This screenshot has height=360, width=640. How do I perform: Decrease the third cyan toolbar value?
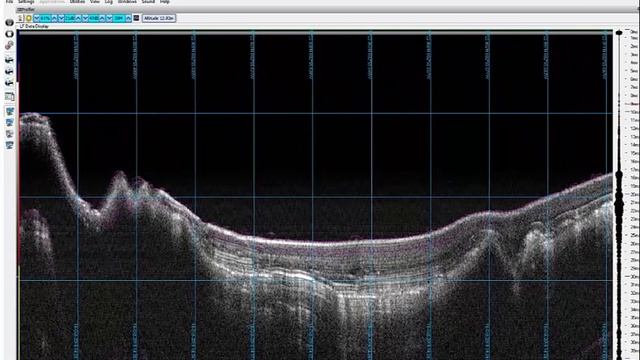click(x=84, y=18)
